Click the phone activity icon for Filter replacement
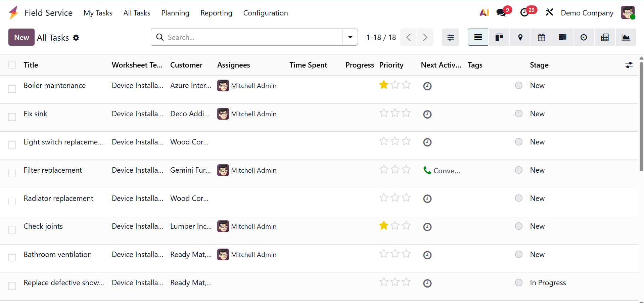Viewport: 644px width, 303px height. (x=427, y=170)
